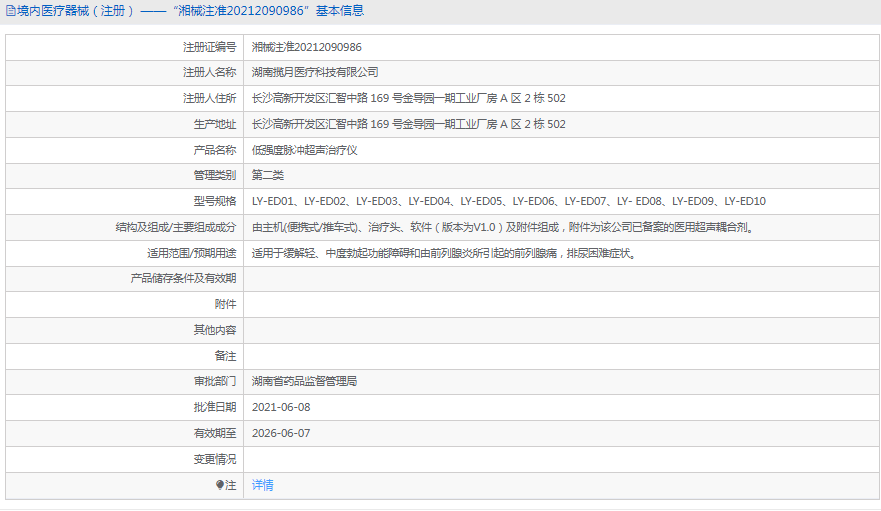
Task: Select approval date 2021-06-08
Action: tap(281, 407)
